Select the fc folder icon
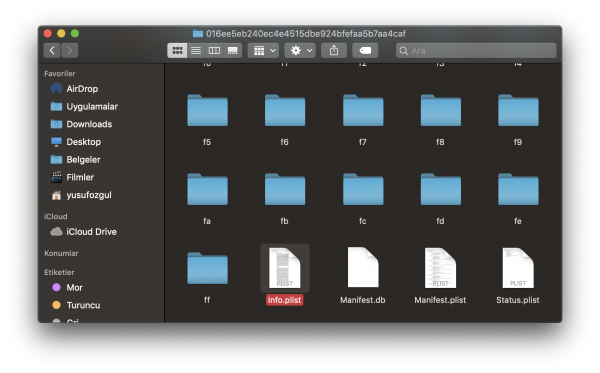 363,189
